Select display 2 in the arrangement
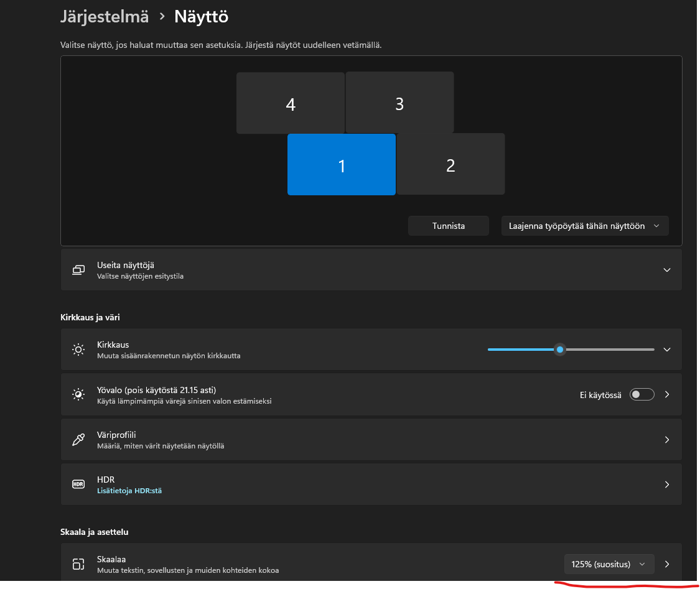Screen dimensions: 700x589 pyautogui.click(x=450, y=165)
